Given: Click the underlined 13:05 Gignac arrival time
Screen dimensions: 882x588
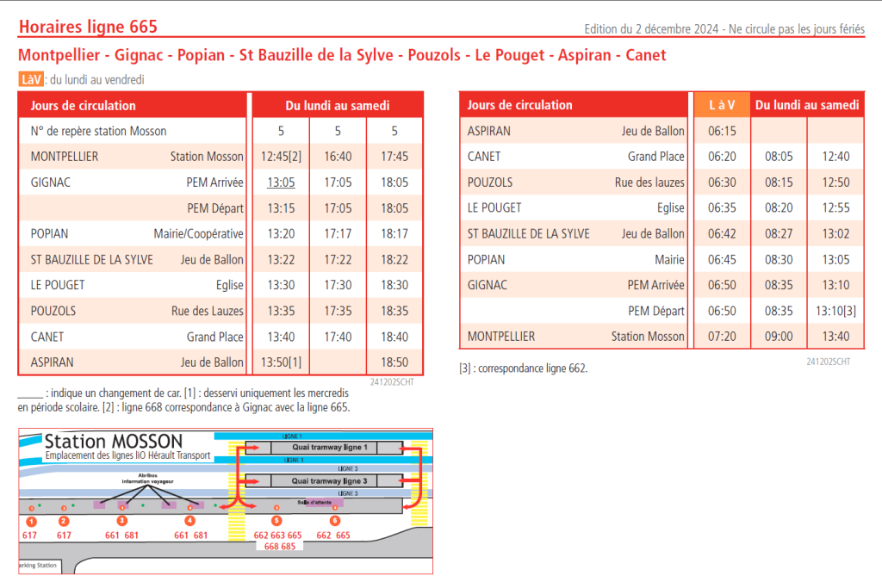Looking at the screenshot, I should pos(280,183).
